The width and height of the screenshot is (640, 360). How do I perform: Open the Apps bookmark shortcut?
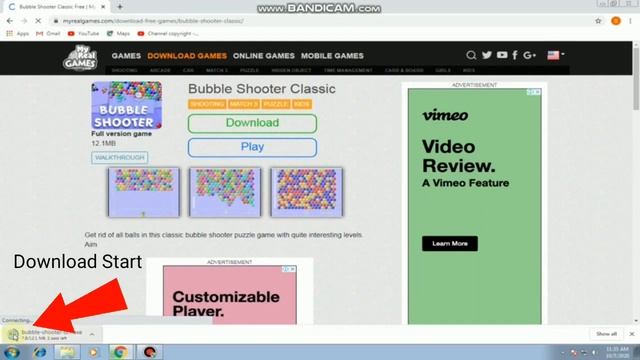(18, 33)
